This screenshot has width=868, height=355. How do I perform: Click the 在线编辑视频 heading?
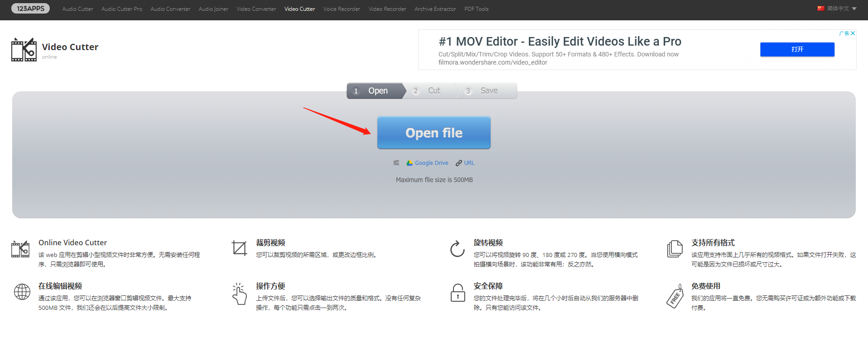[x=60, y=286]
